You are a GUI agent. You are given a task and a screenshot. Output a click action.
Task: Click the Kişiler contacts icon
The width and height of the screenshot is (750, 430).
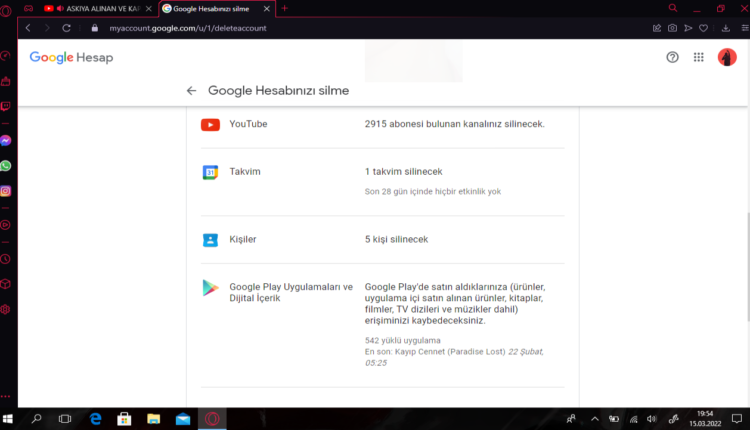210,240
